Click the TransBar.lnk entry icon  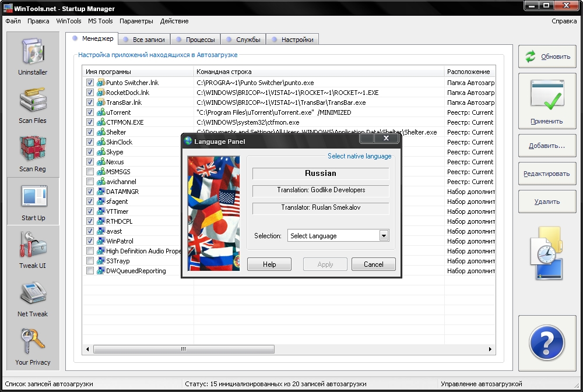[101, 102]
